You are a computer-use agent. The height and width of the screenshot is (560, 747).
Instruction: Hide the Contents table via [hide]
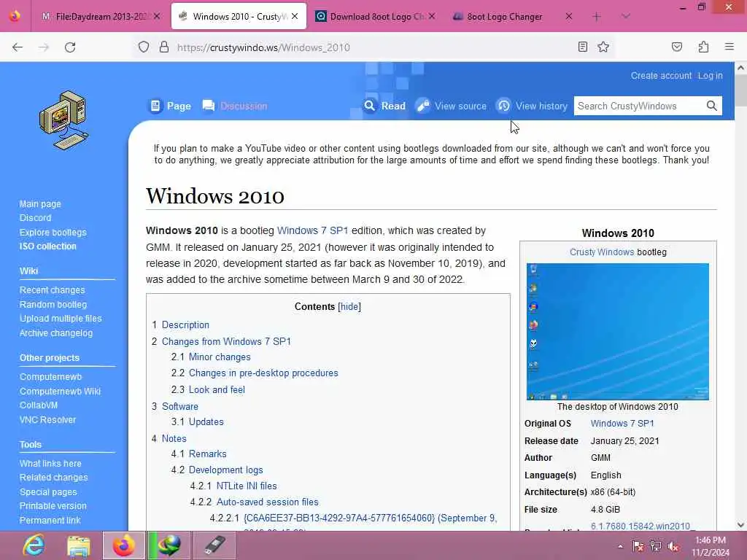point(349,307)
